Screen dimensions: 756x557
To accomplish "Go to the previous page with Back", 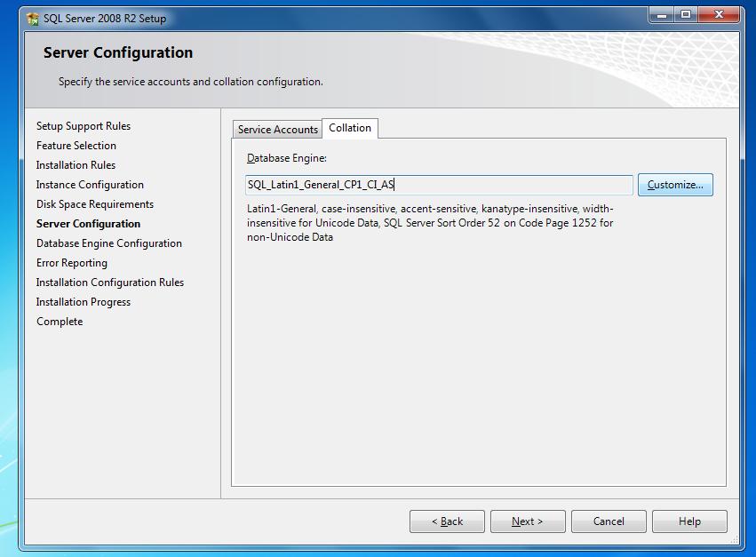I will point(447,521).
